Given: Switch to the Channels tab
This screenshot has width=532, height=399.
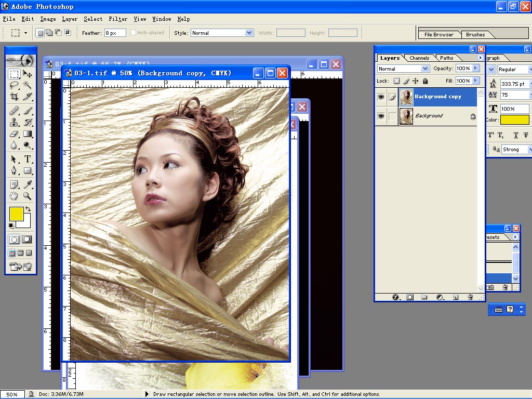Looking at the screenshot, I should (x=419, y=58).
